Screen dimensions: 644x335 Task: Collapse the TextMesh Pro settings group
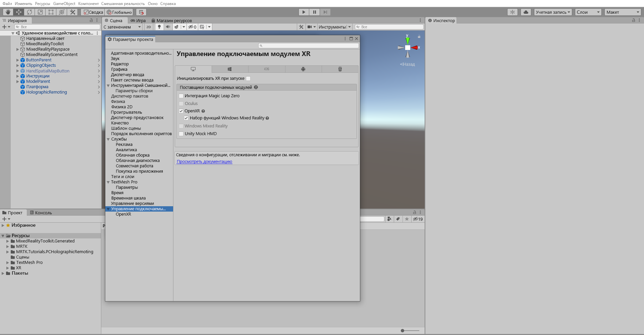tap(108, 182)
